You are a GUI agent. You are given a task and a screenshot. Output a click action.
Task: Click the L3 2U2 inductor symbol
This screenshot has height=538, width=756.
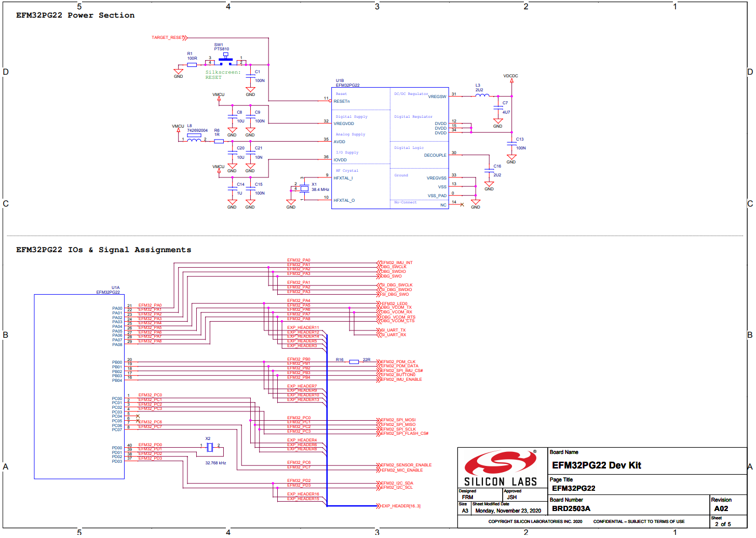(482, 95)
